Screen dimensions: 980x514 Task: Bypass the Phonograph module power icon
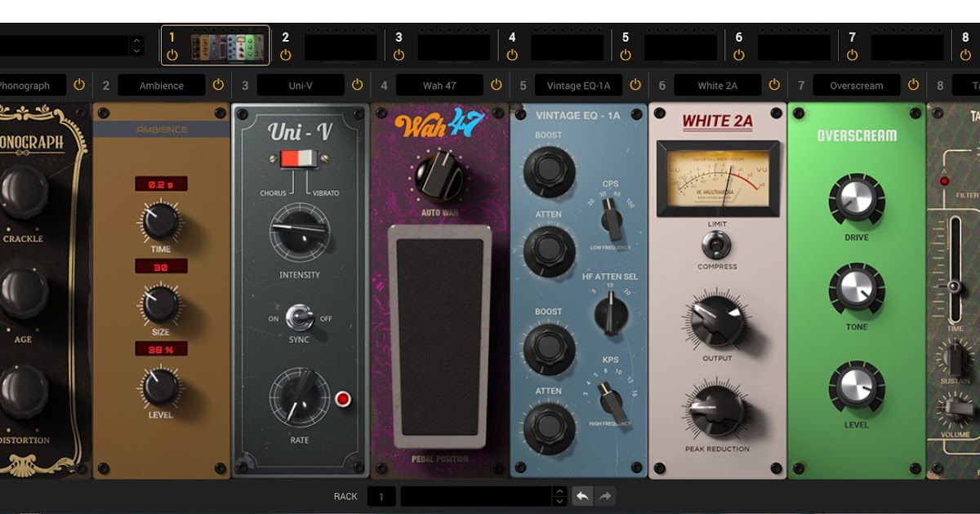click(79, 85)
